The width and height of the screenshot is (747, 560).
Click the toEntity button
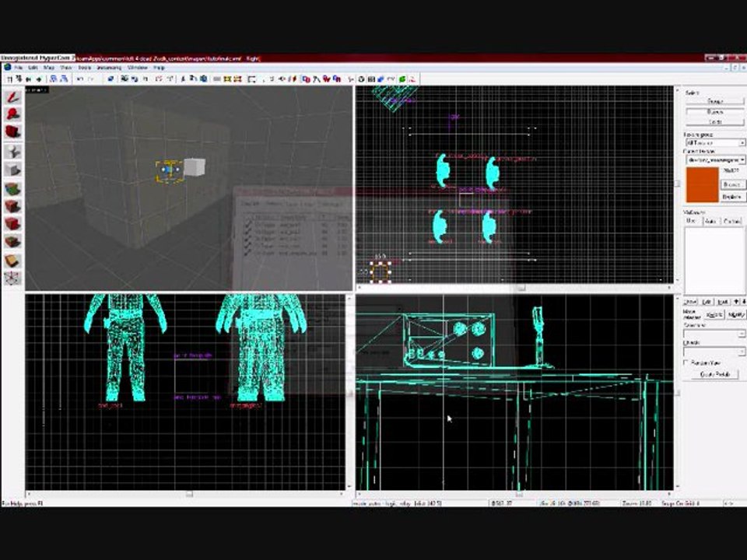736,314
